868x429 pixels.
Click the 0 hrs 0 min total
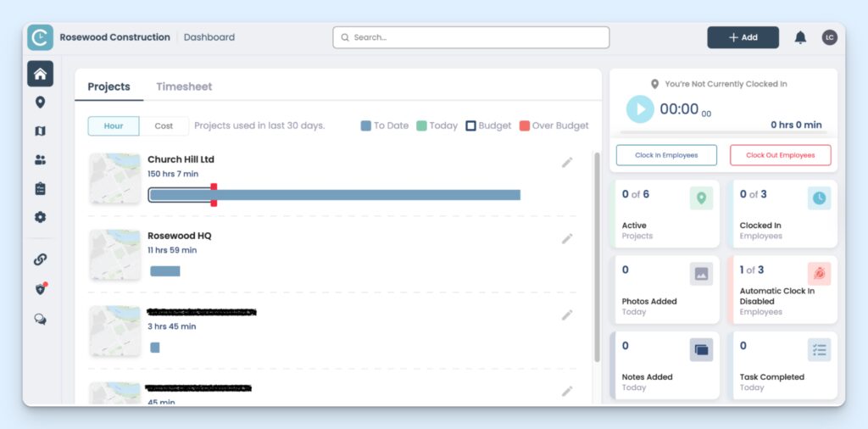coord(796,125)
